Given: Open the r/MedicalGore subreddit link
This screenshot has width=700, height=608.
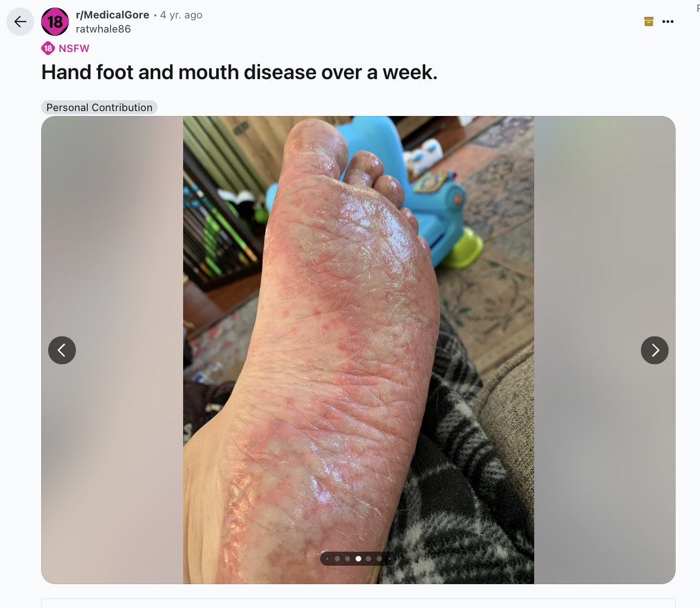Looking at the screenshot, I should (112, 15).
